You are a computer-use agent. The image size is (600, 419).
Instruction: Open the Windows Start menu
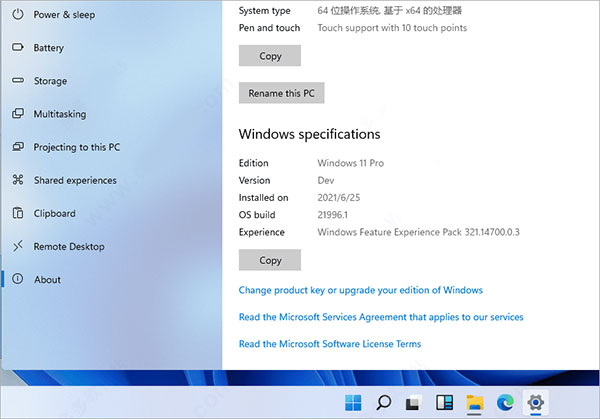(353, 403)
